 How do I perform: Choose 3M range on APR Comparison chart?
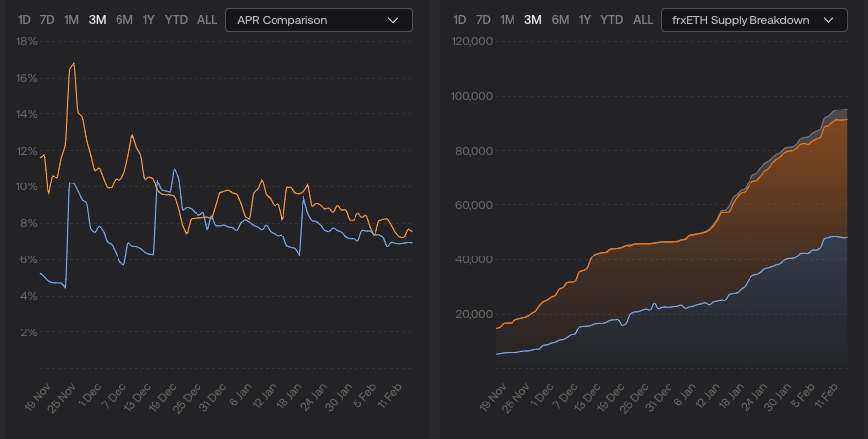click(98, 20)
